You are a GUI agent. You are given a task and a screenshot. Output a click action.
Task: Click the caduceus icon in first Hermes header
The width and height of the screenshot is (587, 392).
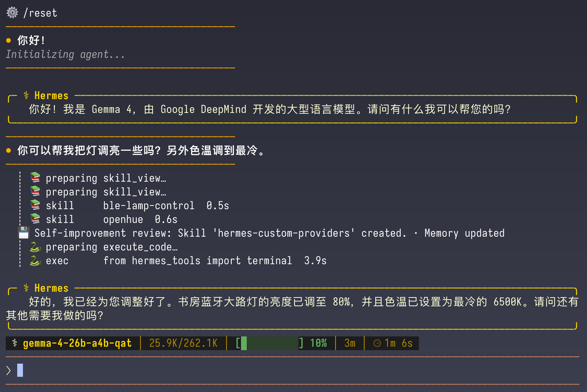(26, 95)
